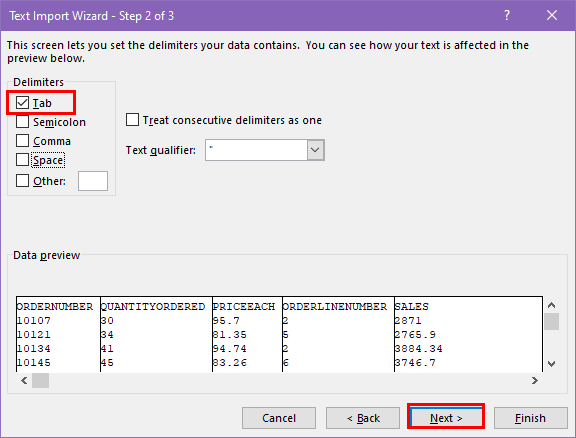Screen dimensions: 576x438
Task: Click the Text qualifier value box
Action: click(x=256, y=150)
